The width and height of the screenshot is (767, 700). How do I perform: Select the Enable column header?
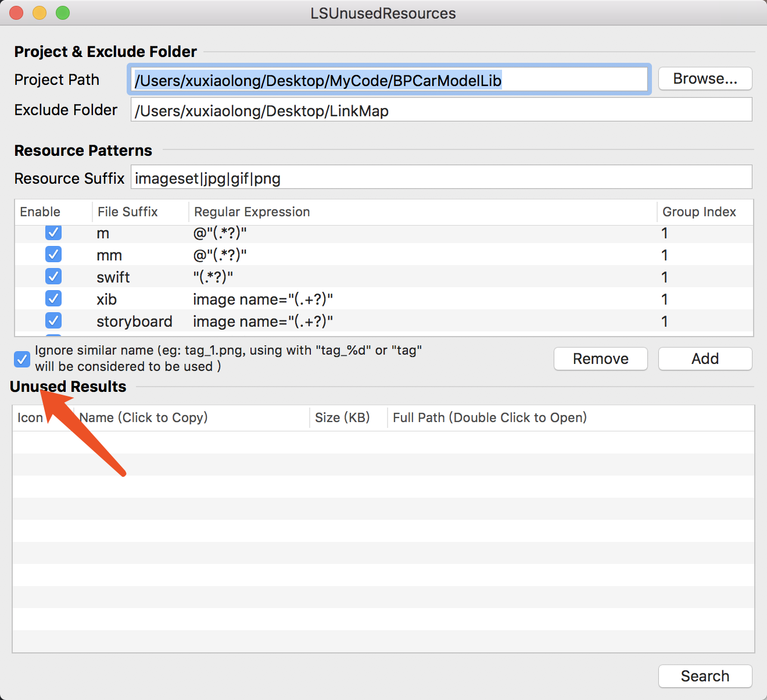[53, 212]
